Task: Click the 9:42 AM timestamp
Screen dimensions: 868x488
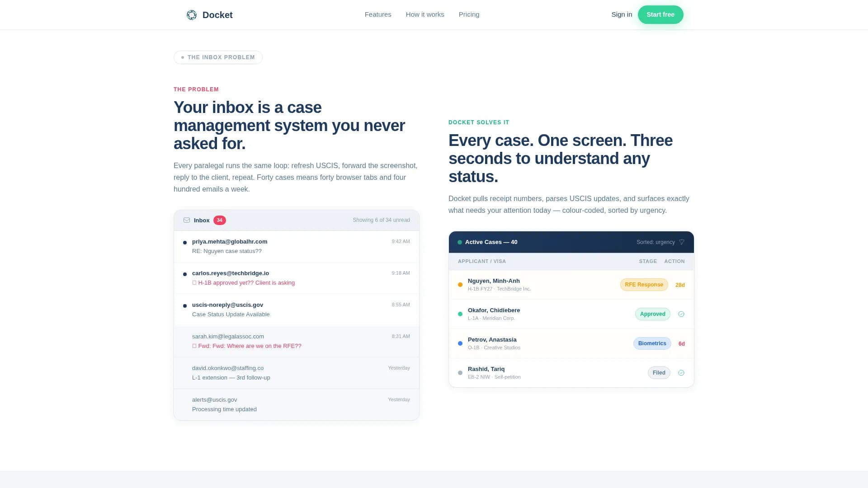Action: [401, 241]
